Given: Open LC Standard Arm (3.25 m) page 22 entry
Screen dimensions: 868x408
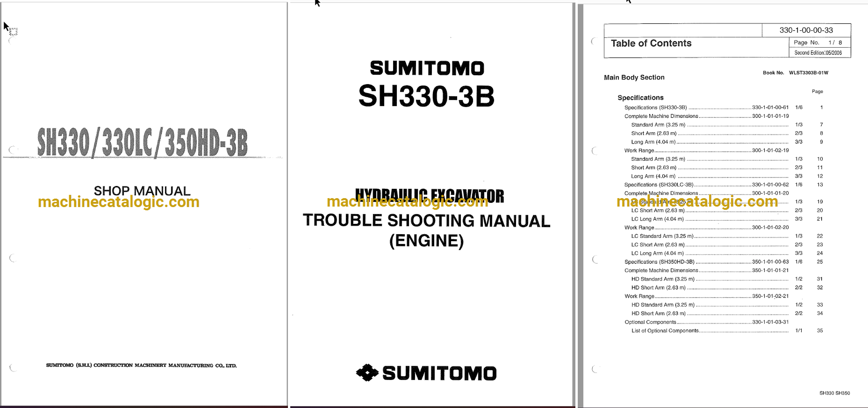Looking at the screenshot, I should click(727, 236).
